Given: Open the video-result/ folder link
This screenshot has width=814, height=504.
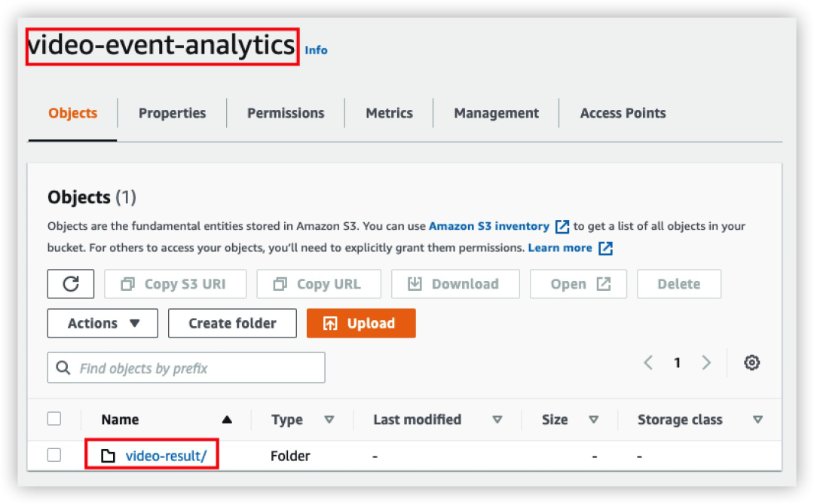Looking at the screenshot, I should [166, 456].
